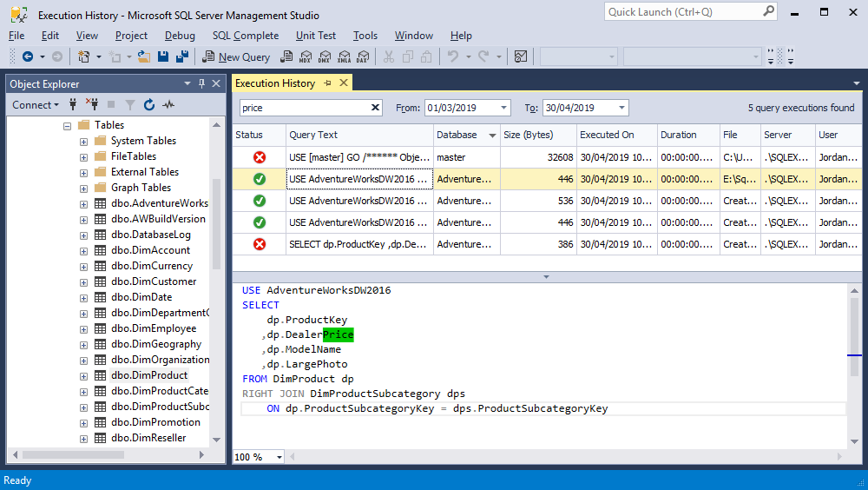Collapse the Tables tree node

point(67,126)
